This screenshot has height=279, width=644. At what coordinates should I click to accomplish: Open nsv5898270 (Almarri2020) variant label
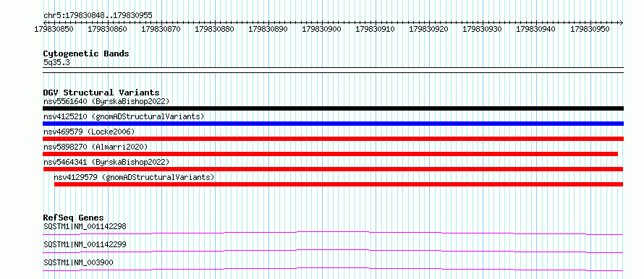pos(96,147)
